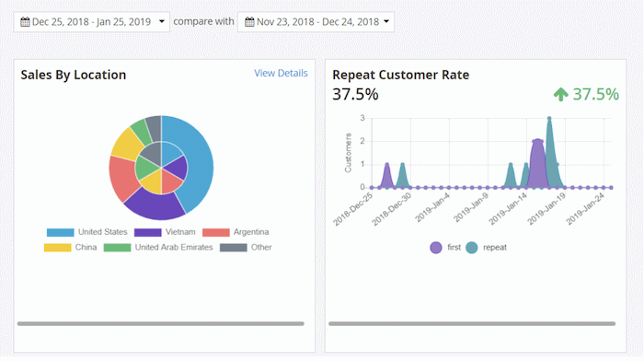644x362 pixels.
Task: Toggle the United Arab Emirates legend swatch
Action: click(x=117, y=248)
